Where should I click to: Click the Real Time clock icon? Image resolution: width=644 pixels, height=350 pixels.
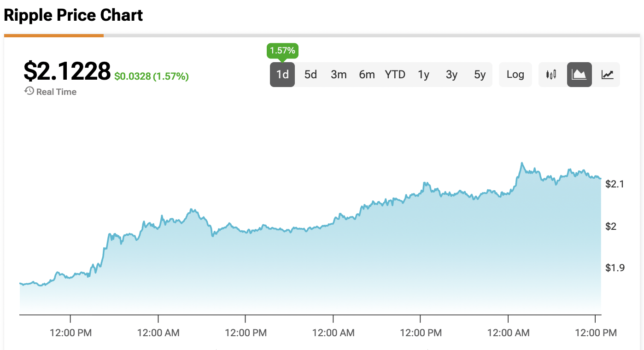click(29, 91)
